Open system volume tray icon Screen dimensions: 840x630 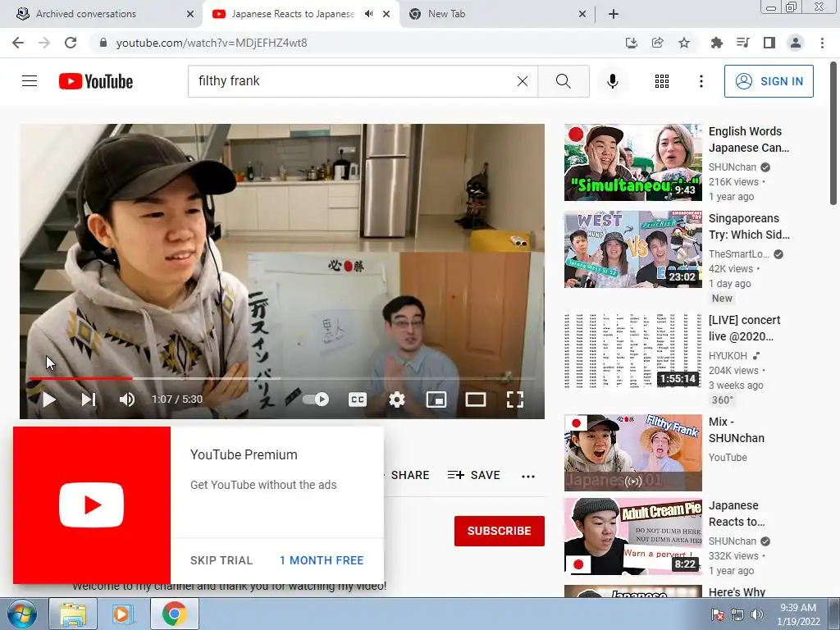757,614
